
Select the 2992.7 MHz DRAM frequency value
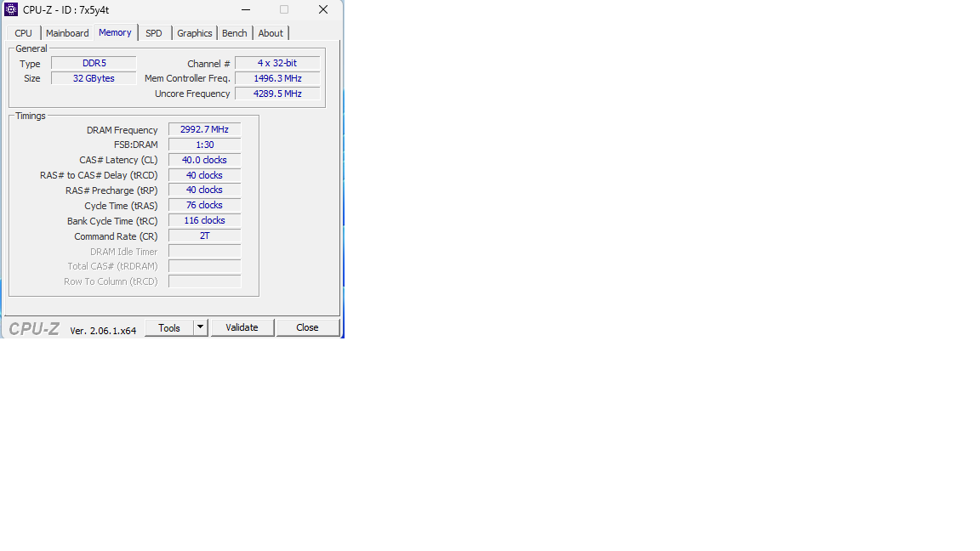pos(204,129)
